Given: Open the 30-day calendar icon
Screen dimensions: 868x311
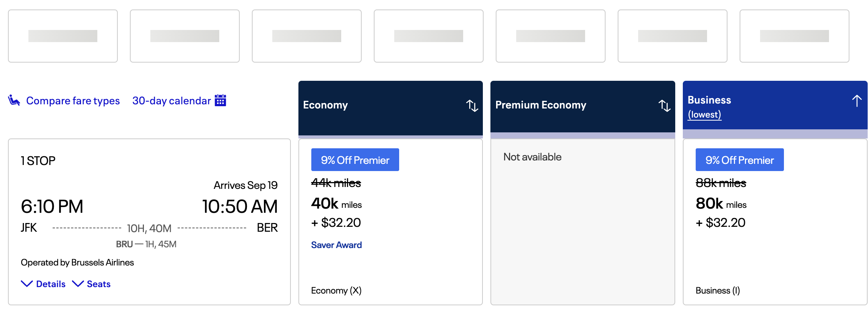Looking at the screenshot, I should pos(220,101).
